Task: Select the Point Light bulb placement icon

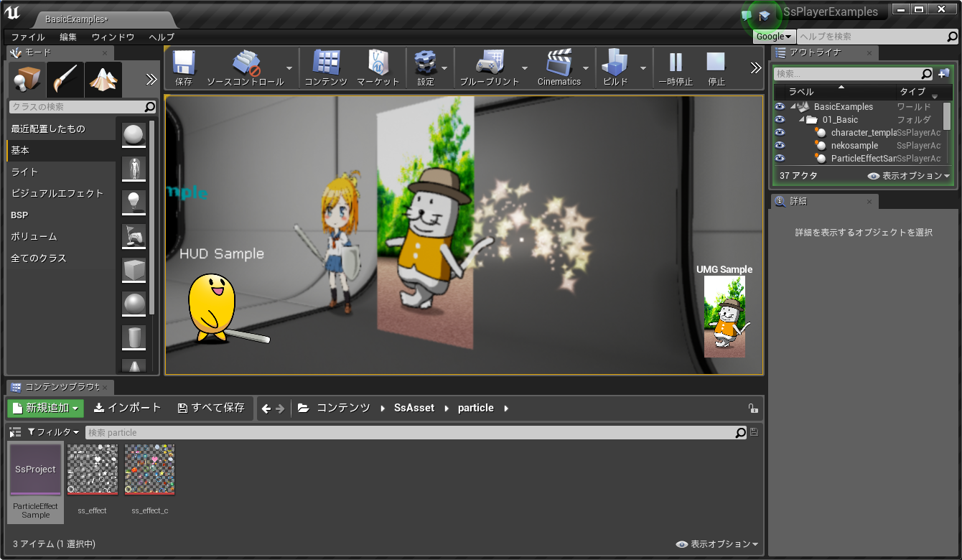Action: (x=134, y=202)
